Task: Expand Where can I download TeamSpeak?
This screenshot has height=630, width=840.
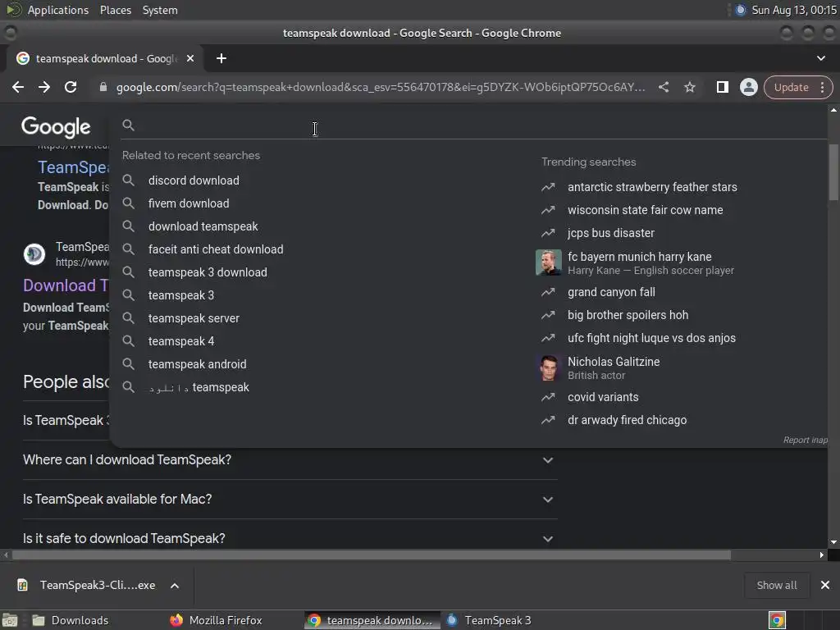Action: click(290, 460)
